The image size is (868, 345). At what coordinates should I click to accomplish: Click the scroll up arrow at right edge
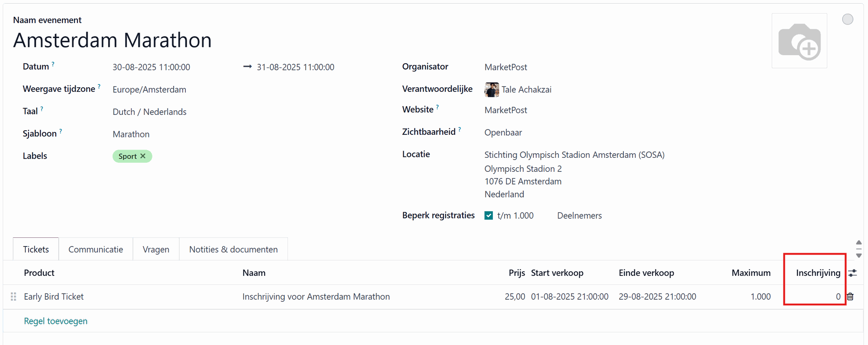(x=859, y=243)
